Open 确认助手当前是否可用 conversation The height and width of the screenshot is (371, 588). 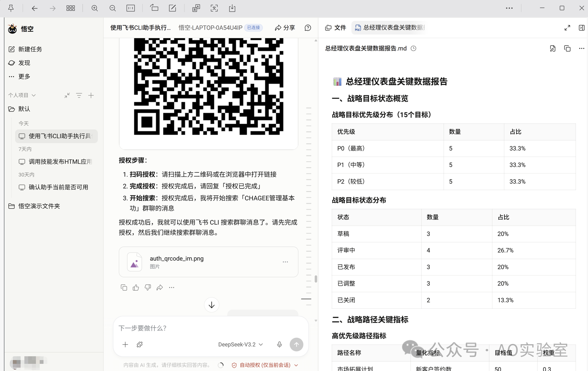(56, 187)
